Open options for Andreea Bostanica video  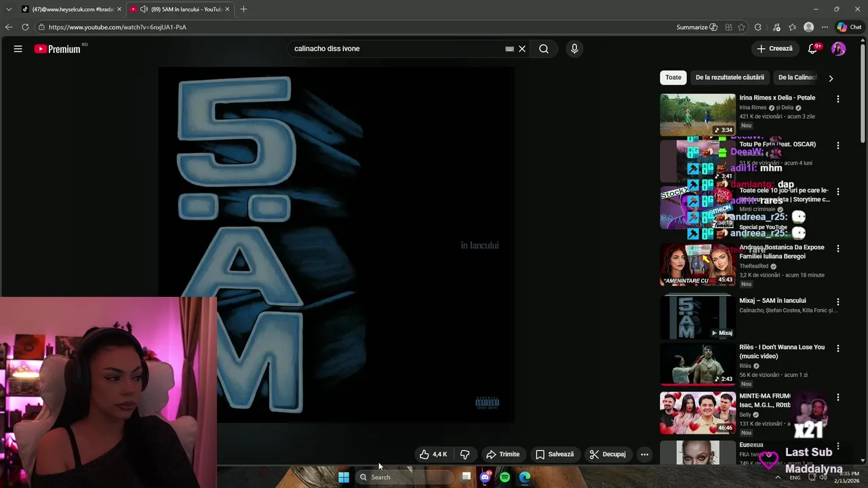838,249
